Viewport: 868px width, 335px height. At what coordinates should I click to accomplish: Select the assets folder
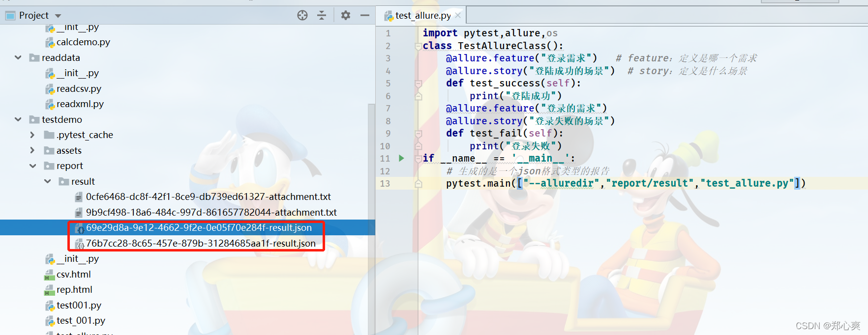[69, 150]
